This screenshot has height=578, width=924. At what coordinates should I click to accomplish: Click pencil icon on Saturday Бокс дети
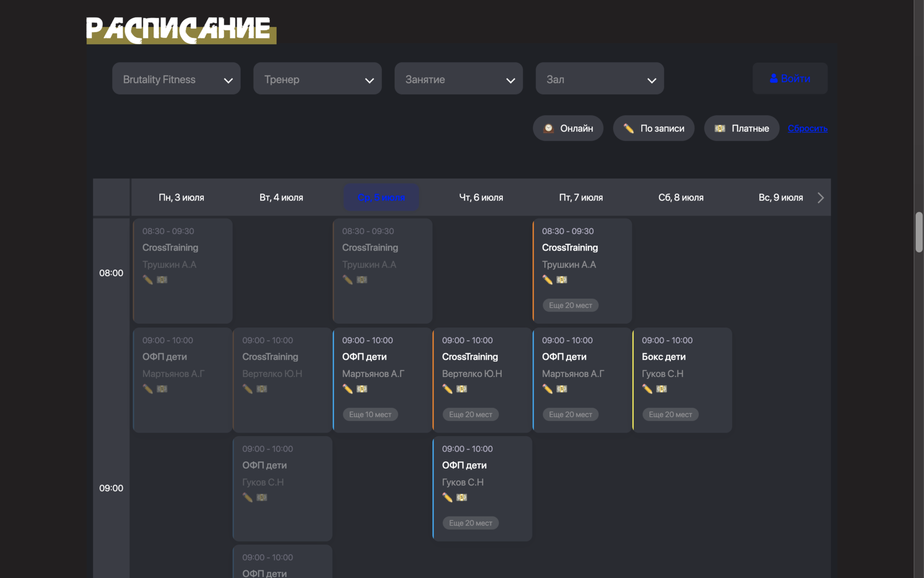coord(647,389)
